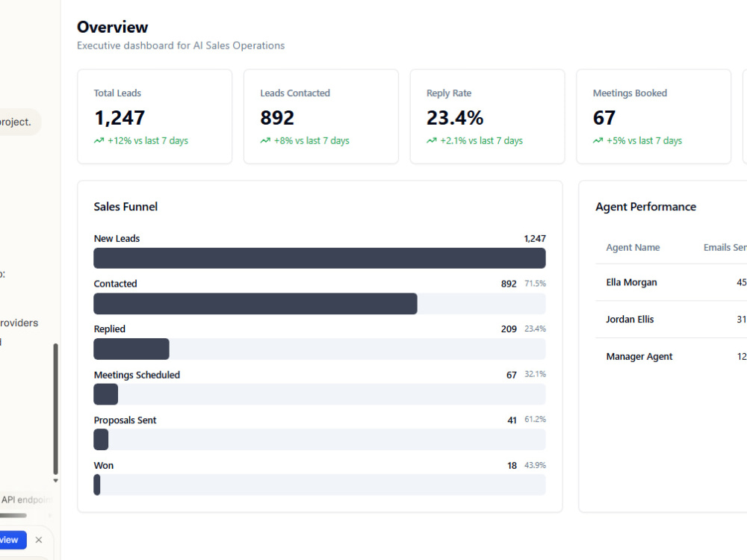Click the Contacted funnel bar

point(319,303)
